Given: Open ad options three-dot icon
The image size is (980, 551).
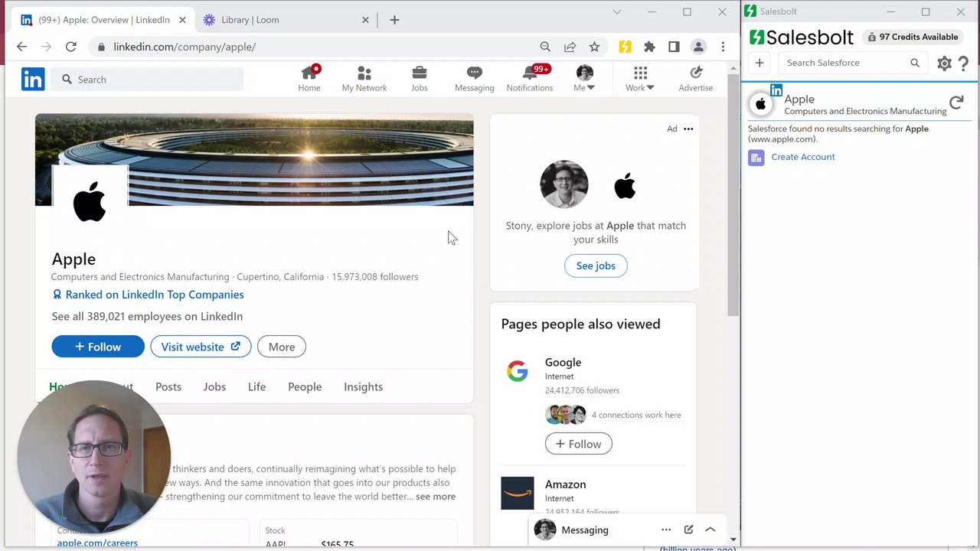Looking at the screenshot, I should [x=688, y=129].
